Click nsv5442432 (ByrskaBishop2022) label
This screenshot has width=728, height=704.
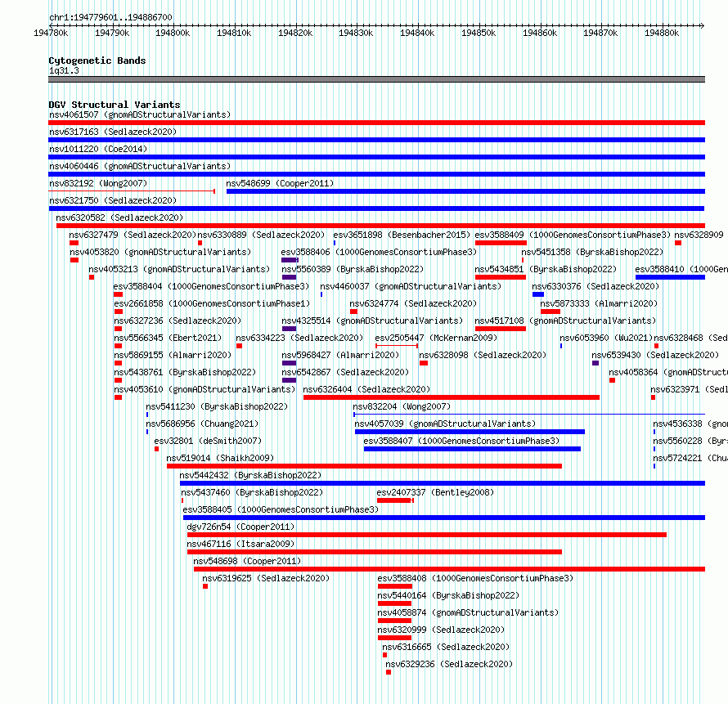[x=250, y=475]
